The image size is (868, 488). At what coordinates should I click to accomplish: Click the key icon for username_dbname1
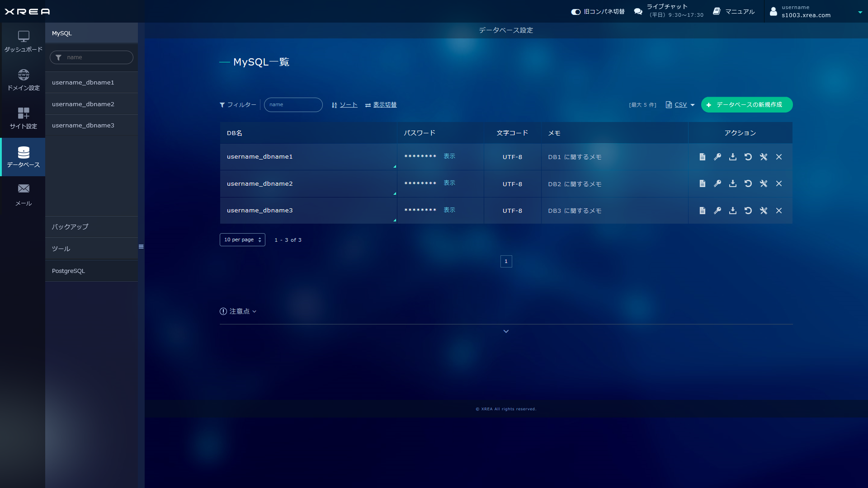click(x=717, y=157)
